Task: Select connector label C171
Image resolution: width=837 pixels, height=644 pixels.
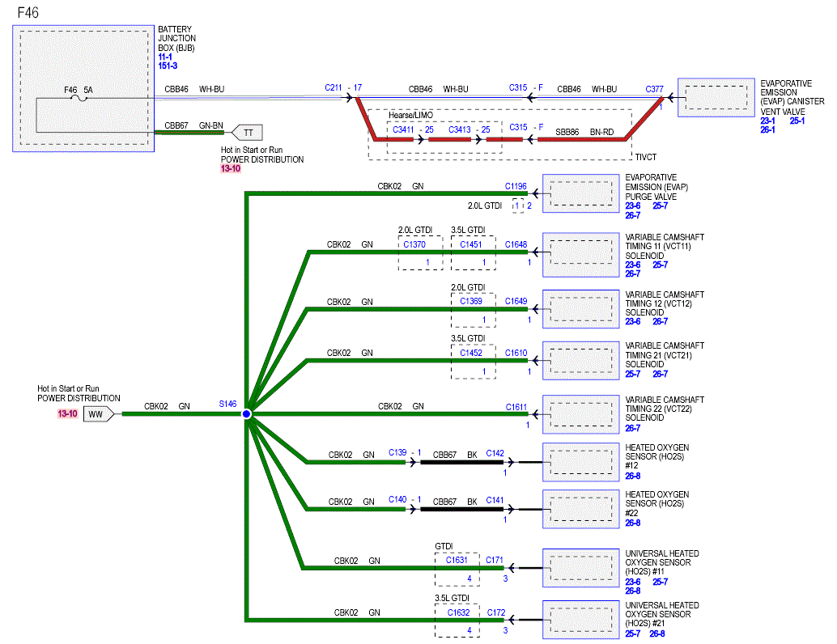Action: (495, 560)
